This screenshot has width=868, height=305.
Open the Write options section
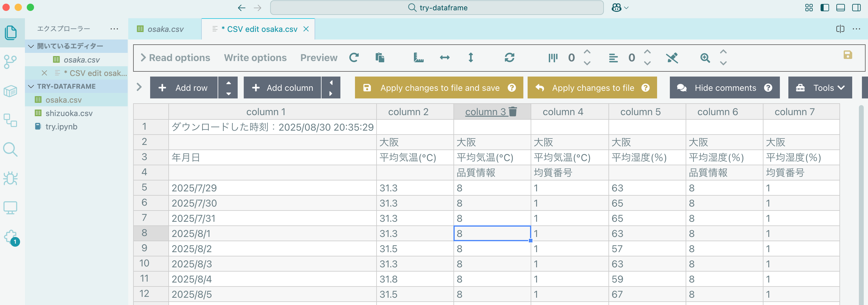[255, 58]
